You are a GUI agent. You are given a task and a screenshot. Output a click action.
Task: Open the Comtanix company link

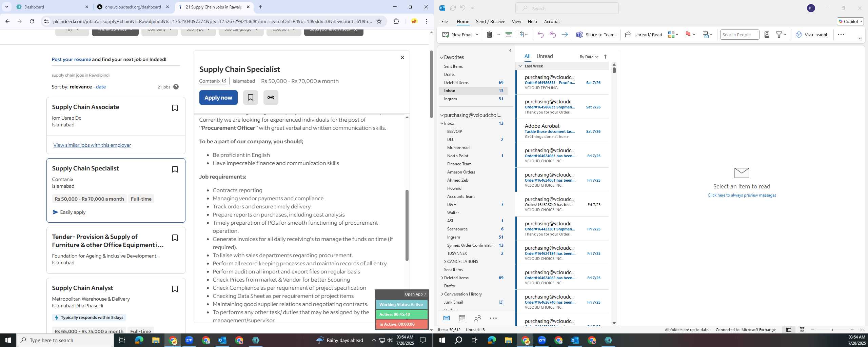pos(213,81)
